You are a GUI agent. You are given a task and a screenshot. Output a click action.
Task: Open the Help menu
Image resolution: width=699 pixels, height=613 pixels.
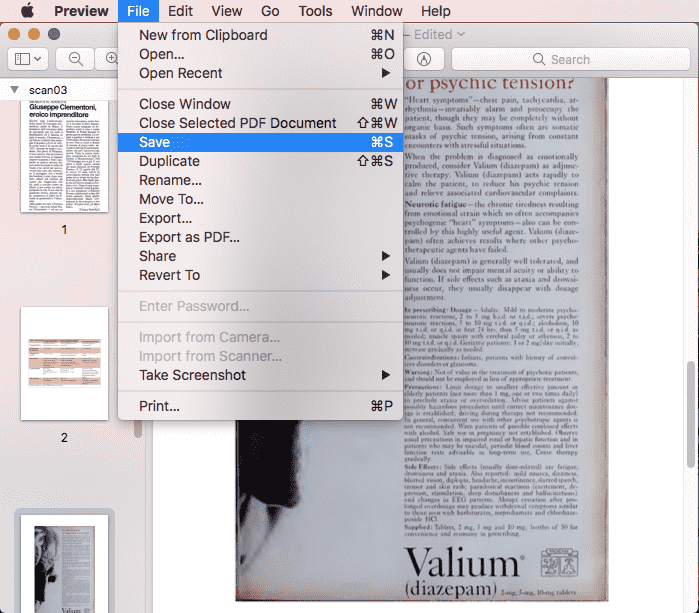tap(436, 11)
